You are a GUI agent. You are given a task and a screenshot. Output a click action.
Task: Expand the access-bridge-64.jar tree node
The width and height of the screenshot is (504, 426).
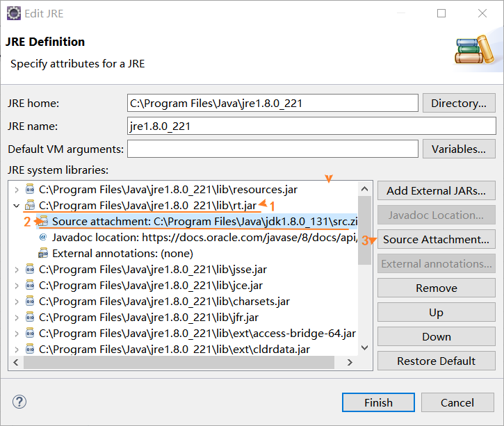pos(17,334)
